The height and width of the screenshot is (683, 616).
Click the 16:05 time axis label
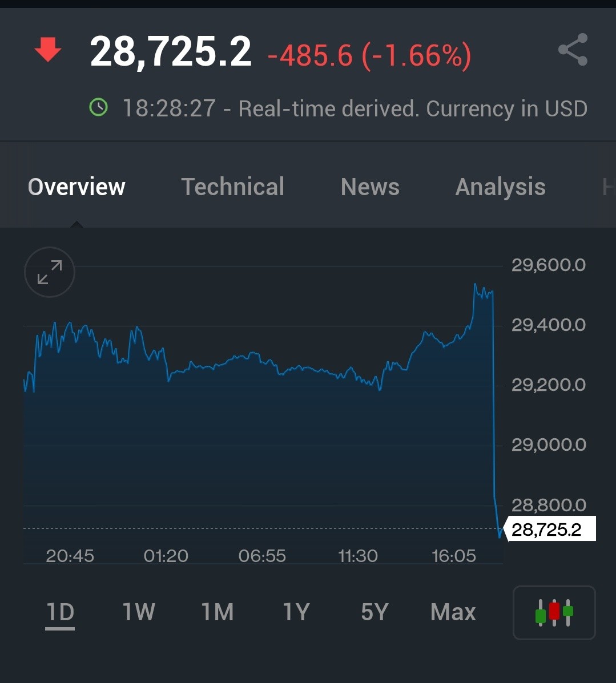(453, 556)
